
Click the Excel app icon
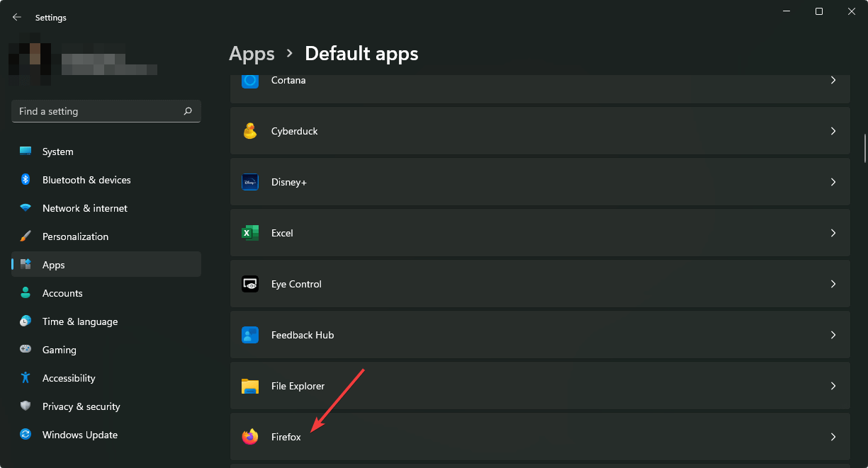[250, 233]
